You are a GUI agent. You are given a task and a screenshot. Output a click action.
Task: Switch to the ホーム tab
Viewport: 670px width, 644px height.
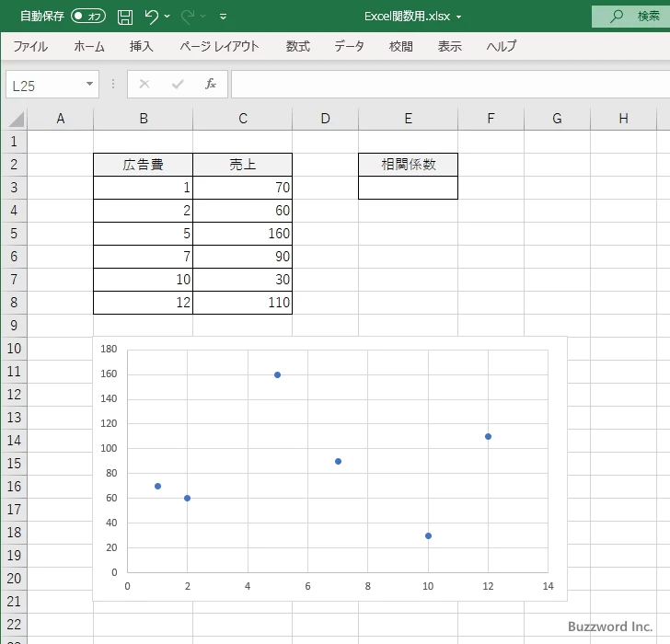tap(89, 46)
